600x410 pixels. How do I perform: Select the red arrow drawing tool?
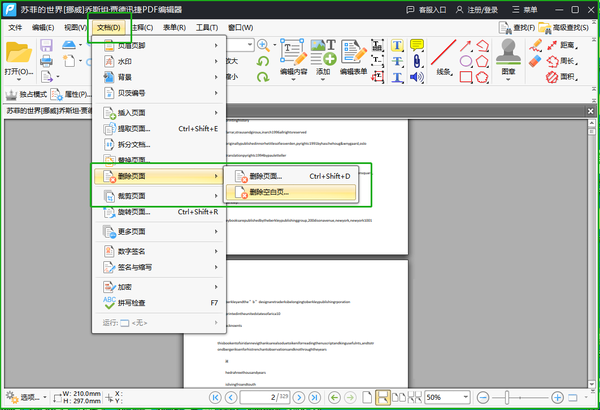pyautogui.click(x=466, y=46)
